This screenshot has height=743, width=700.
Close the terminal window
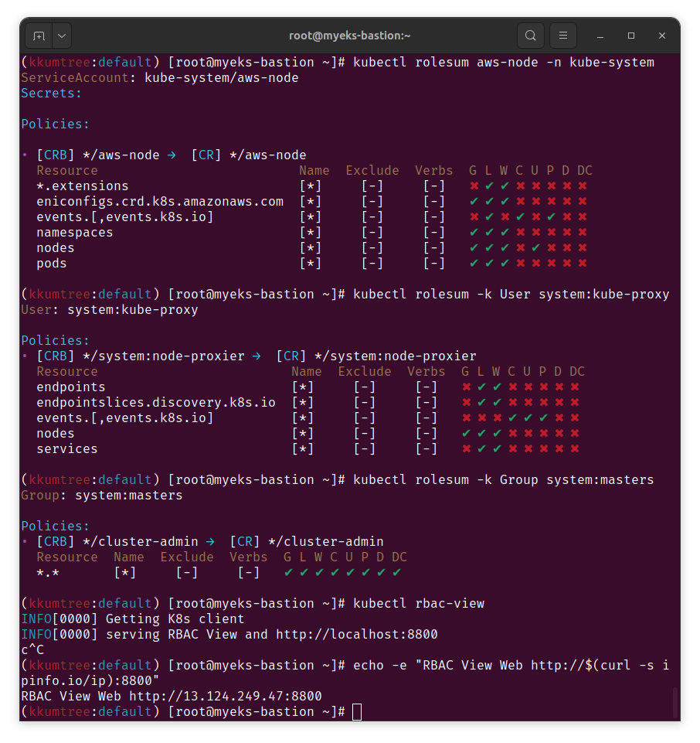point(662,36)
